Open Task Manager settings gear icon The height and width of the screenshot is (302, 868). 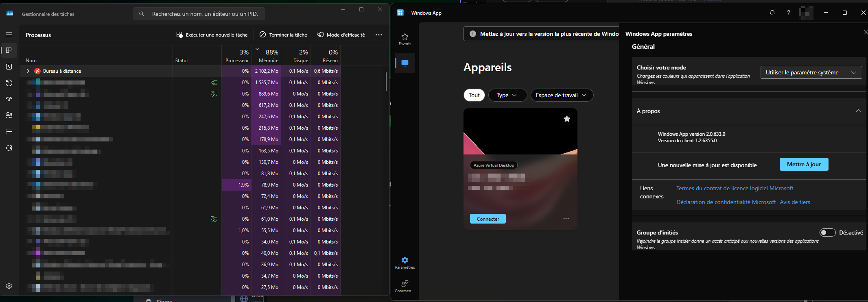point(9,286)
